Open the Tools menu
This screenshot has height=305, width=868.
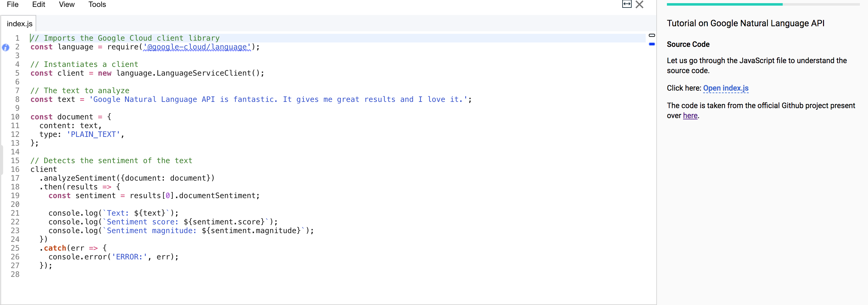(x=97, y=4)
